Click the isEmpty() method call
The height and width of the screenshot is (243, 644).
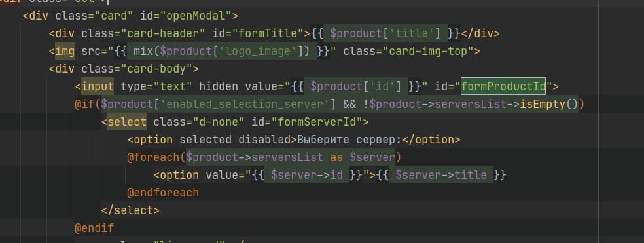click(549, 104)
